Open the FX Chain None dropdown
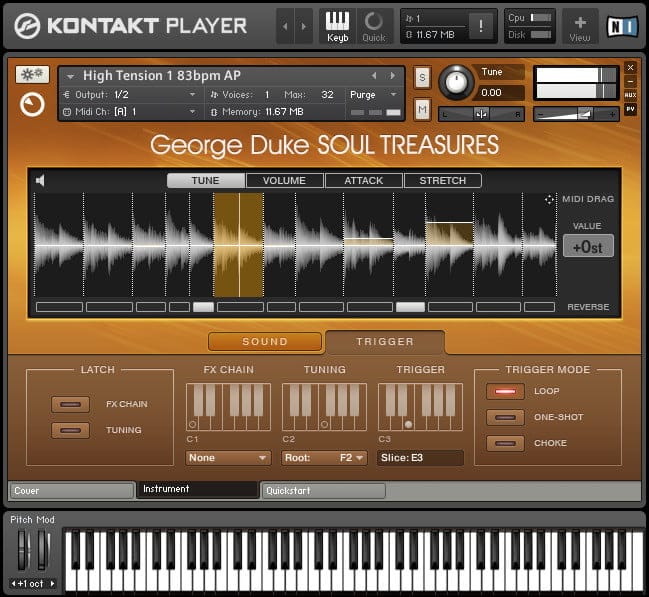This screenshot has width=649, height=597. coord(228,458)
